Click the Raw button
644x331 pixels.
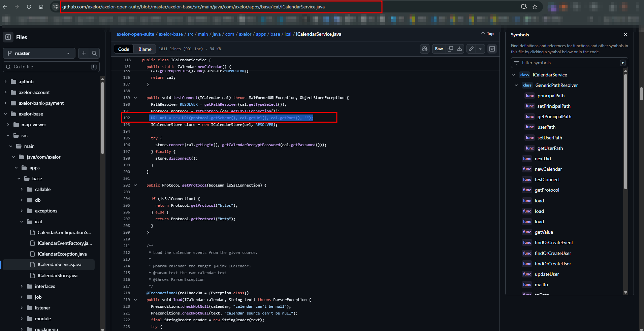pos(439,49)
